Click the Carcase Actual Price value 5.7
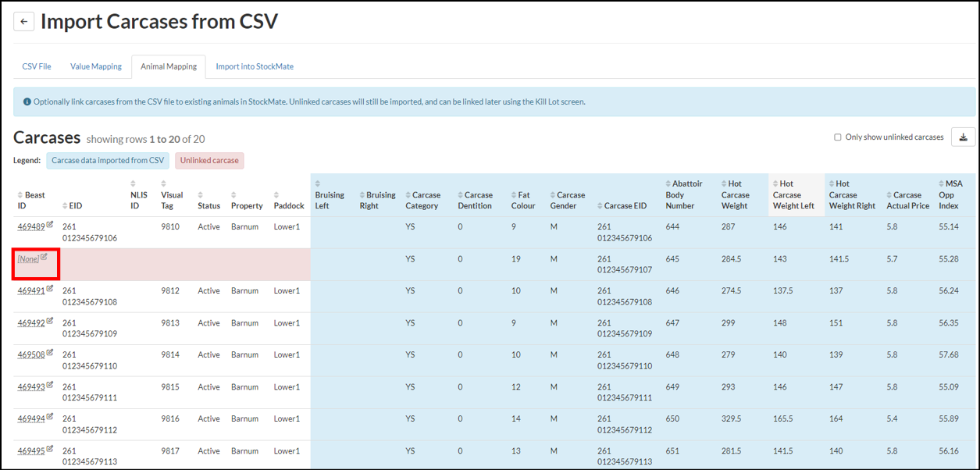The height and width of the screenshot is (470, 980). point(893,259)
